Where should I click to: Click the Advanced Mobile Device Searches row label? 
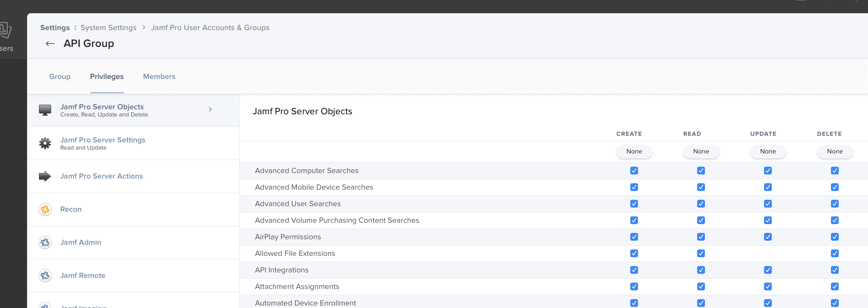[314, 187]
